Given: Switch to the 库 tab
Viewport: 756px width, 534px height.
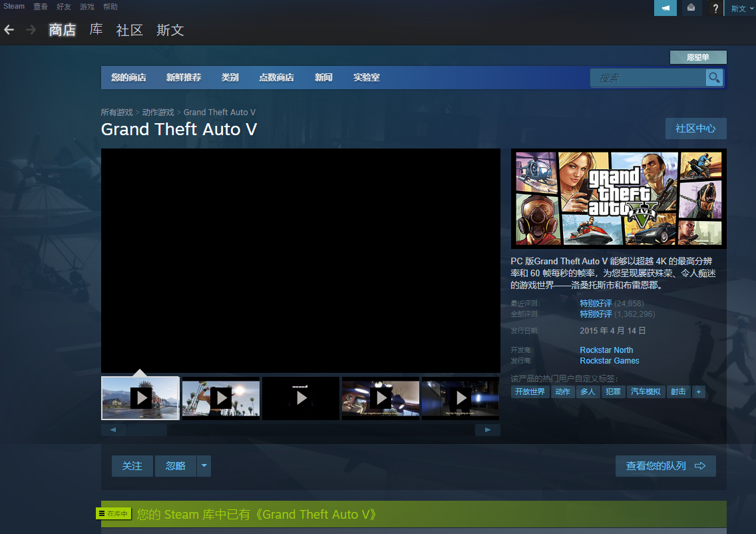Looking at the screenshot, I should tap(96, 30).
